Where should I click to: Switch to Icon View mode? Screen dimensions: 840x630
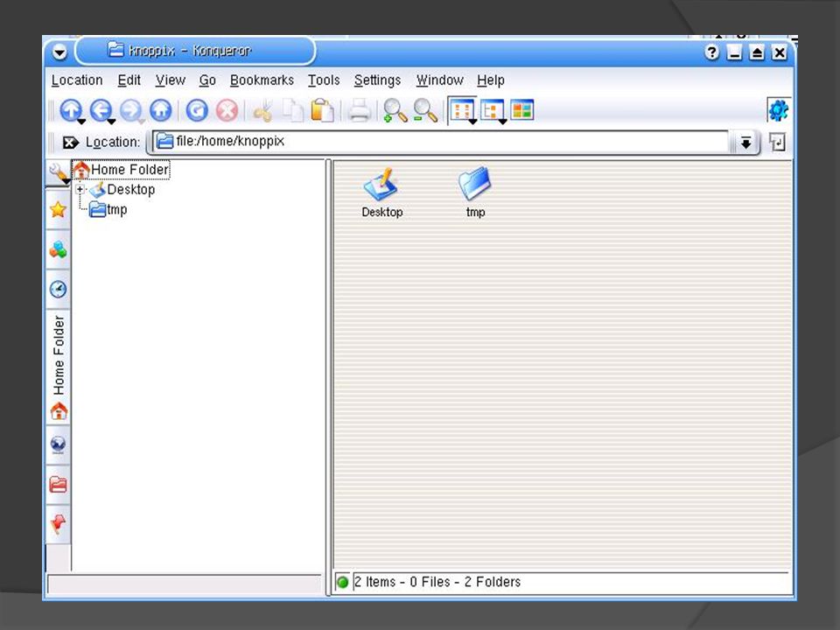(461, 110)
